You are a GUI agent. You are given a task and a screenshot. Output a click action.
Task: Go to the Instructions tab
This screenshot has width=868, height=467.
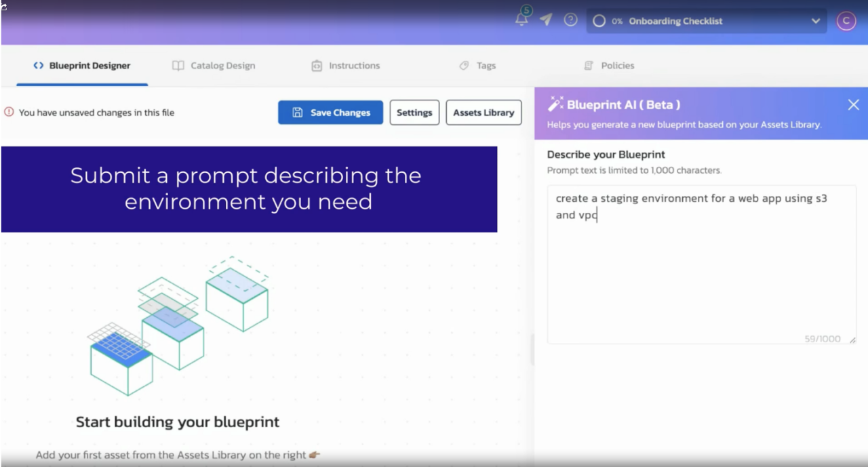[x=345, y=66]
